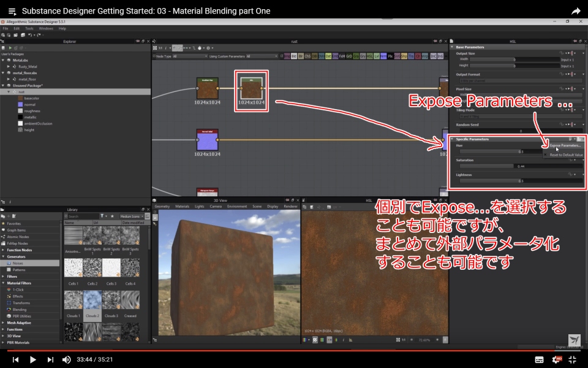588x368 pixels.
Task: Select the roughness output
Action: point(32,111)
